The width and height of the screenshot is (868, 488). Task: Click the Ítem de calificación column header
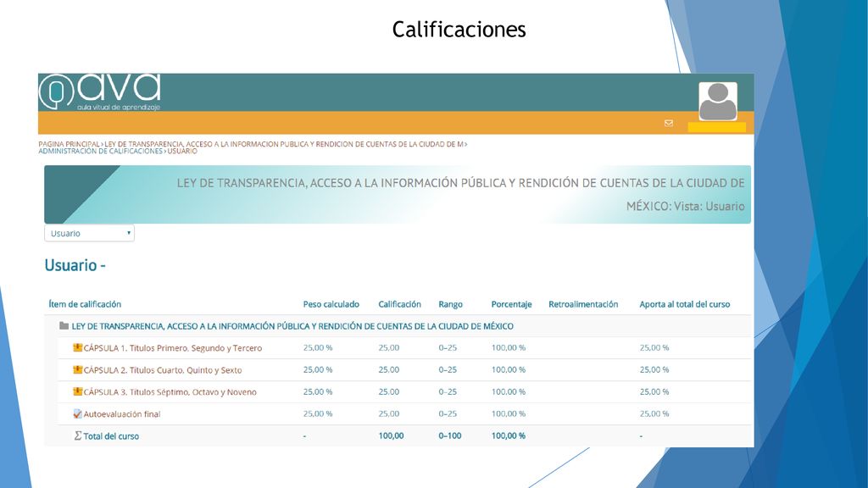click(x=85, y=304)
